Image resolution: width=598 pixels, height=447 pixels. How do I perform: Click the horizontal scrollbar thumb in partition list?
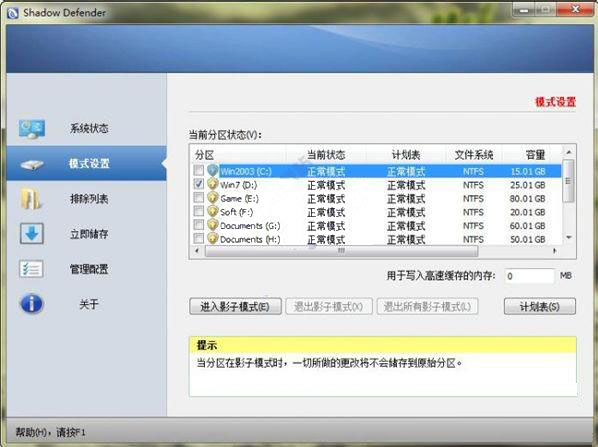tap(341, 251)
